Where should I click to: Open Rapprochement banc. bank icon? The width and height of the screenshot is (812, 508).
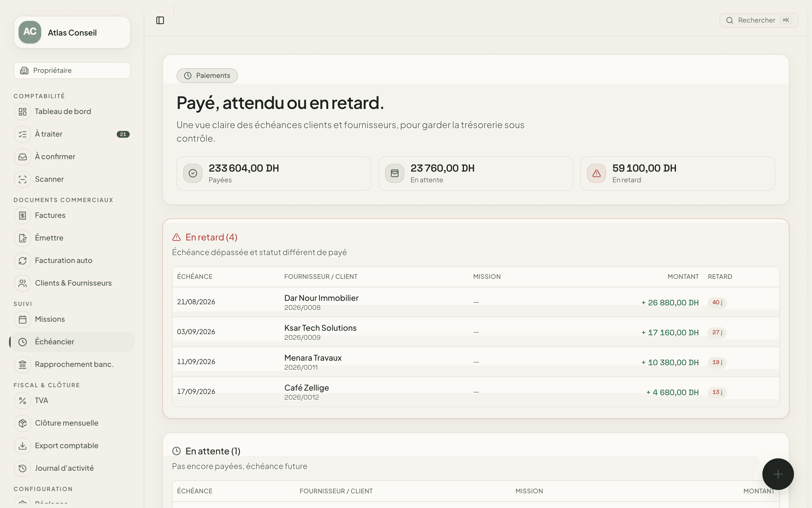pos(23,365)
